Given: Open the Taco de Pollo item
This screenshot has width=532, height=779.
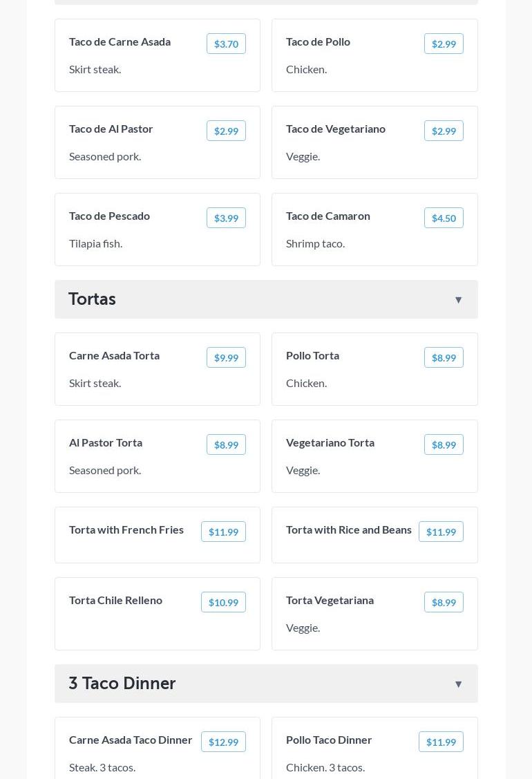Looking at the screenshot, I should pyautogui.click(x=319, y=42).
